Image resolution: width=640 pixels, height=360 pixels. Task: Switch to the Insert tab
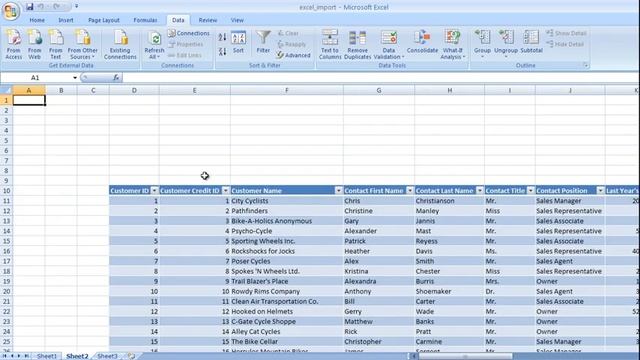(x=66, y=20)
